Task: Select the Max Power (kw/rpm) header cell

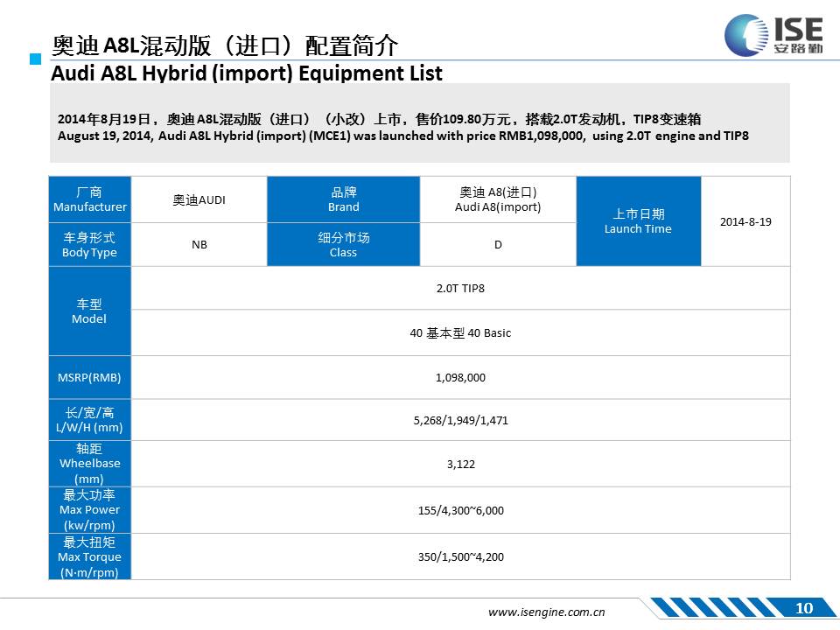Action: point(90,510)
